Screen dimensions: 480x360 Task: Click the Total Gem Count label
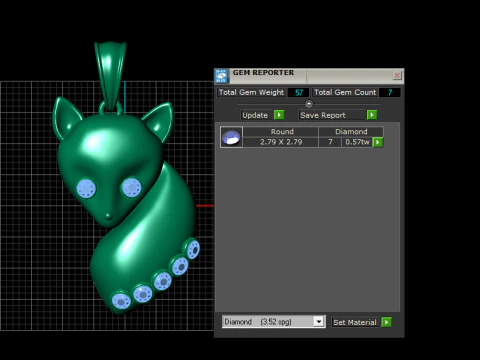click(345, 92)
